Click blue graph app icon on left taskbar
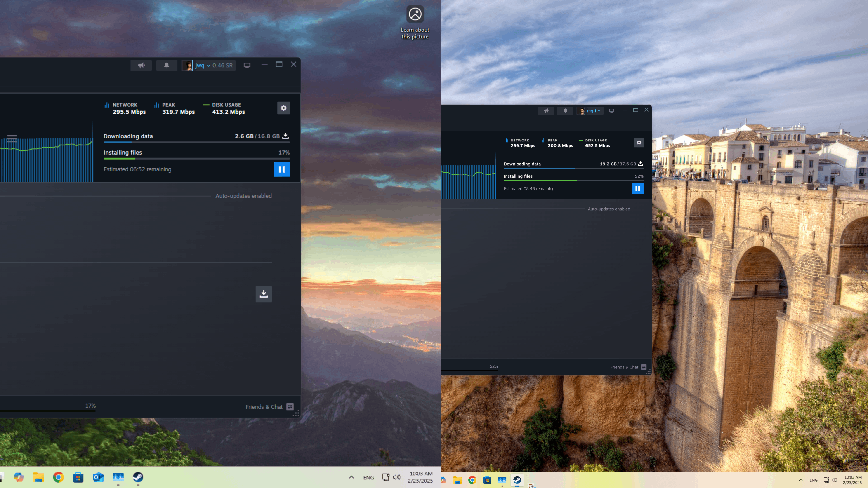 118,477
